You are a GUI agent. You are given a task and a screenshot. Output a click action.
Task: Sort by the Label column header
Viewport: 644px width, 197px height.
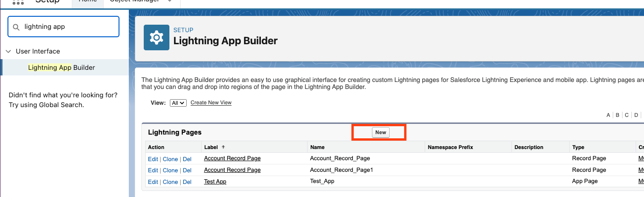(x=211, y=147)
